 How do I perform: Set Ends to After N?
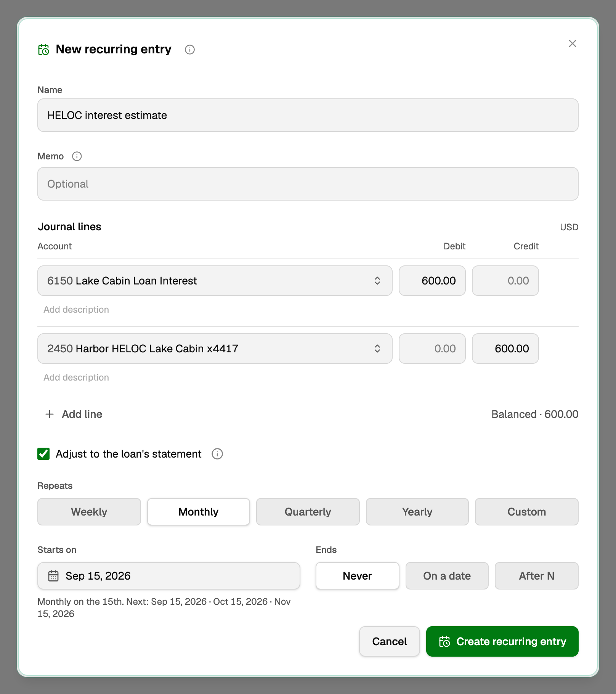pos(537,576)
